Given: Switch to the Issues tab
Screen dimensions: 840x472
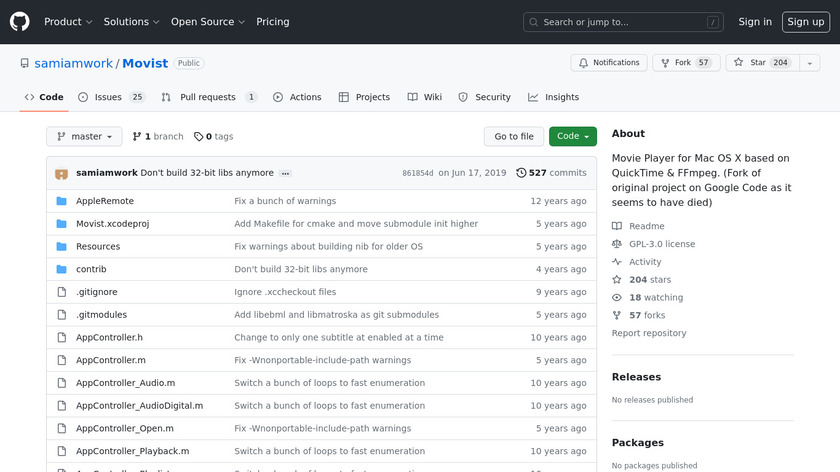Looking at the screenshot, I should point(111,97).
